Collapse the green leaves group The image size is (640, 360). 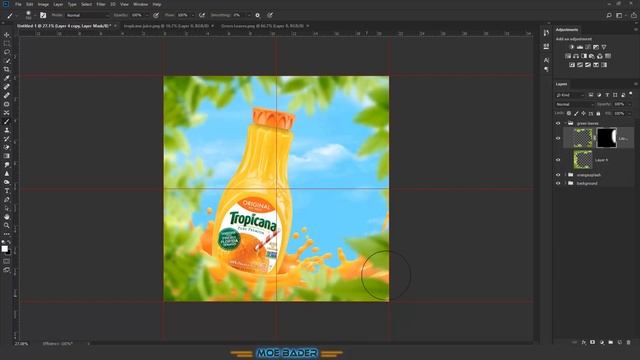pyautogui.click(x=565, y=123)
